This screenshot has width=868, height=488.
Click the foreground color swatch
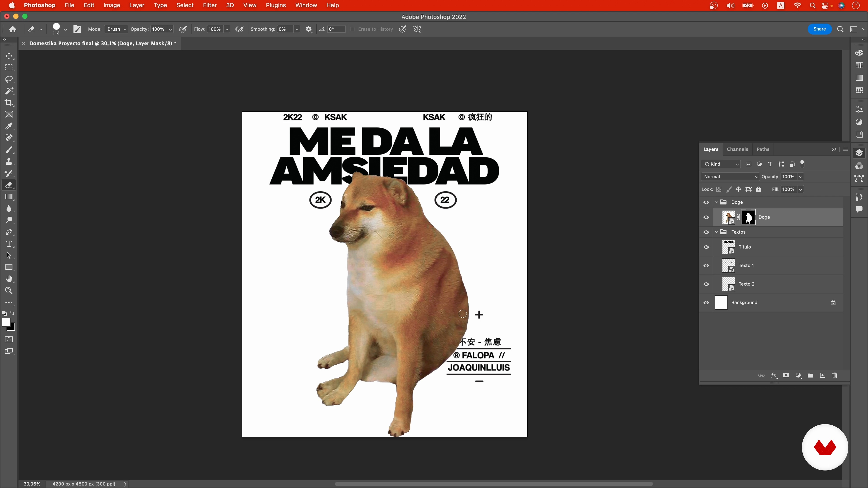tap(6, 322)
